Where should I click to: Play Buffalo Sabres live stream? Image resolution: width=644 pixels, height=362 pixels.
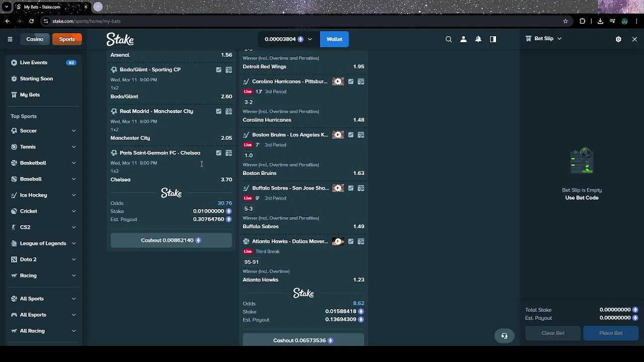(x=338, y=188)
